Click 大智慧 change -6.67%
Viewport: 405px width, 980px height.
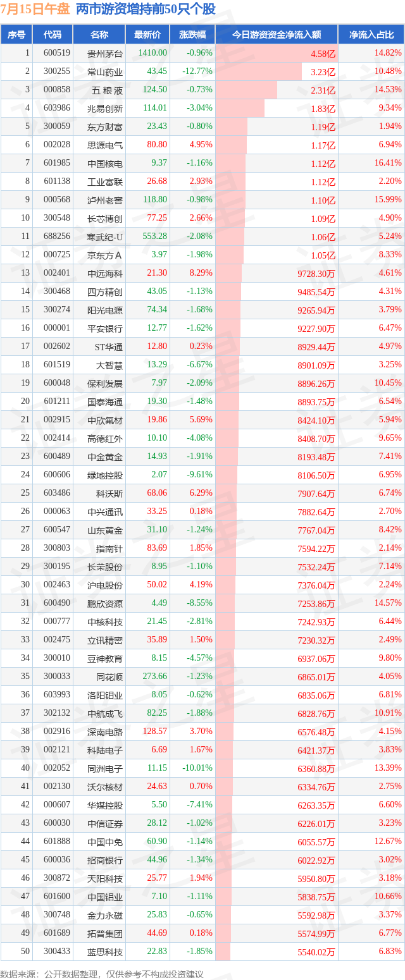200,365
